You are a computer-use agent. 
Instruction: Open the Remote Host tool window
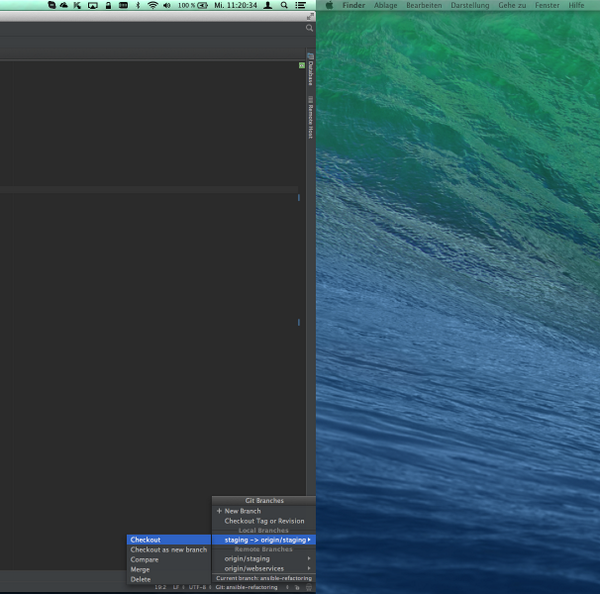(311, 117)
